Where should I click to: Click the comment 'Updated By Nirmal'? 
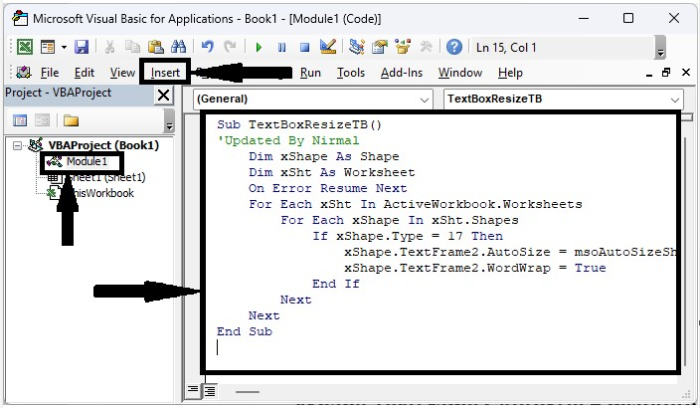coord(288,141)
